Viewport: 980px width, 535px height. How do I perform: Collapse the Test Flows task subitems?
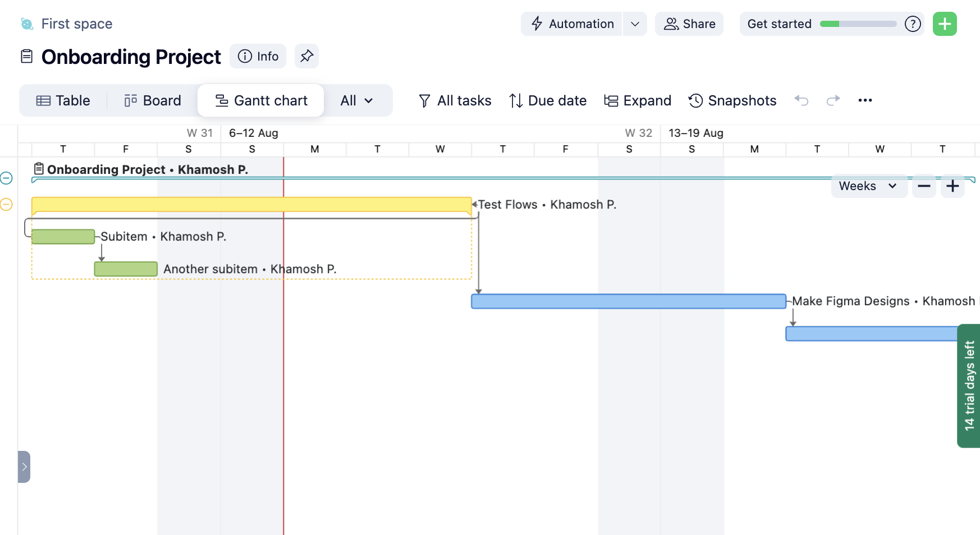pos(7,205)
